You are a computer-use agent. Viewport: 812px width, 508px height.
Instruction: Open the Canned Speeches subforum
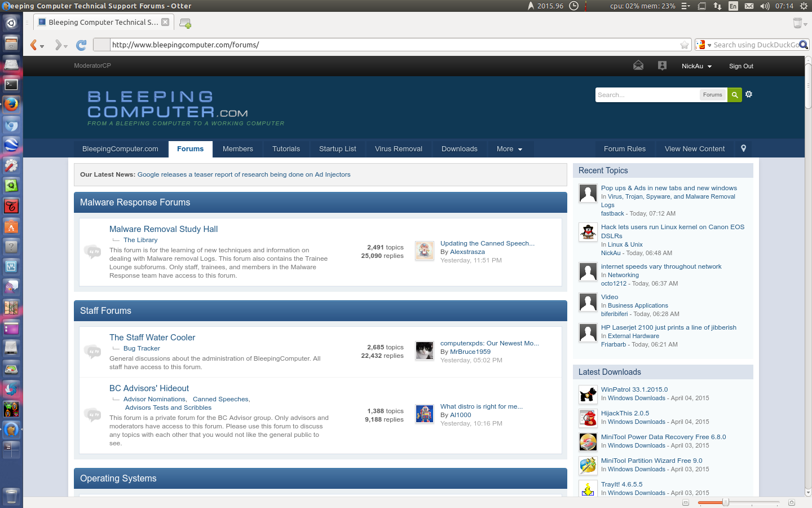[x=220, y=399]
